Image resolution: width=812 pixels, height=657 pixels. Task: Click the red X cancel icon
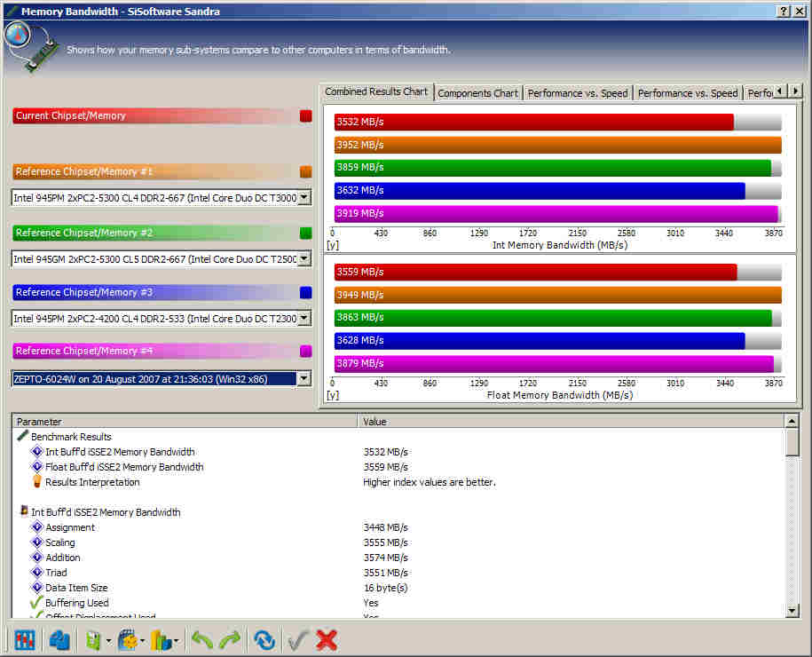coord(327,639)
